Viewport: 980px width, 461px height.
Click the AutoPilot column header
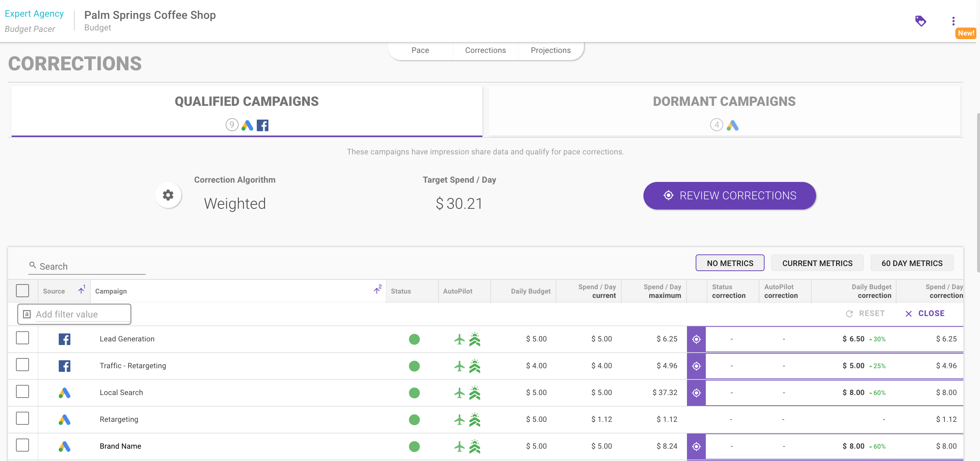coord(465,291)
